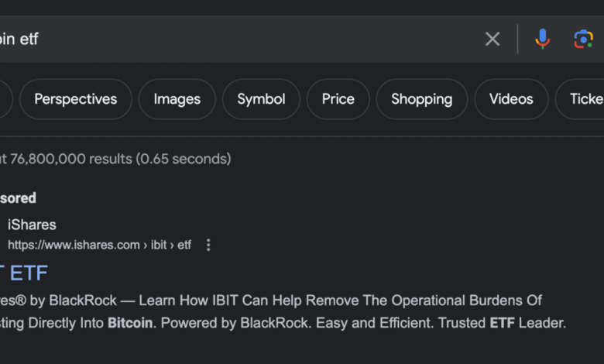Click inside the search query text box
This screenshot has height=364, width=604.
click(x=232, y=39)
